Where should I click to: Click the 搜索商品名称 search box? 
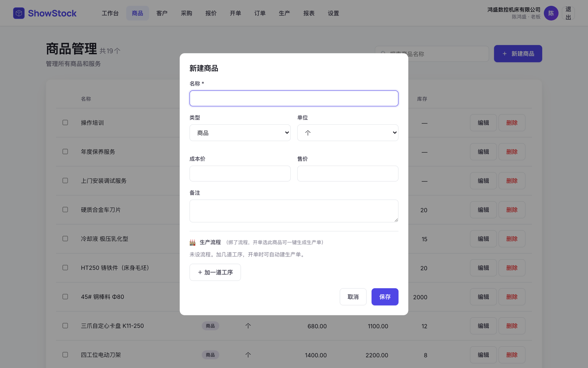tap(432, 54)
